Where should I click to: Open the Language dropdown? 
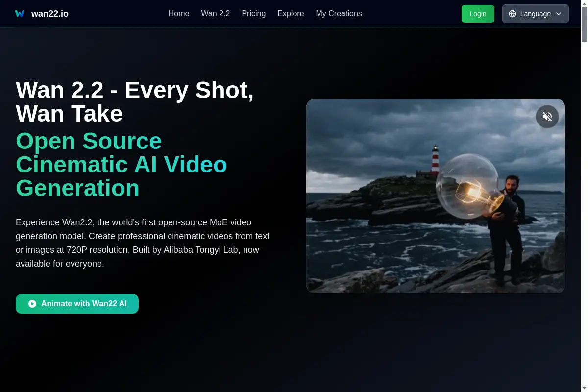536,14
